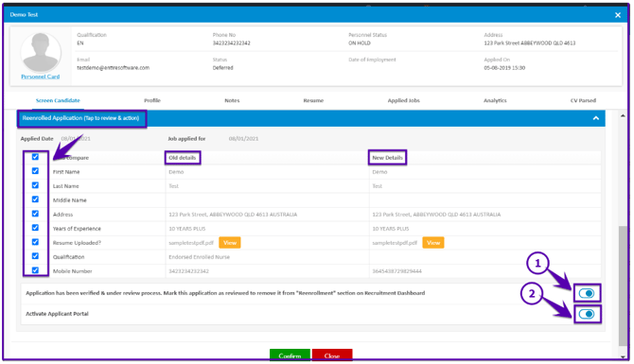View the new details resume file
Image resolution: width=634 pixels, height=364 pixels.
433,242
